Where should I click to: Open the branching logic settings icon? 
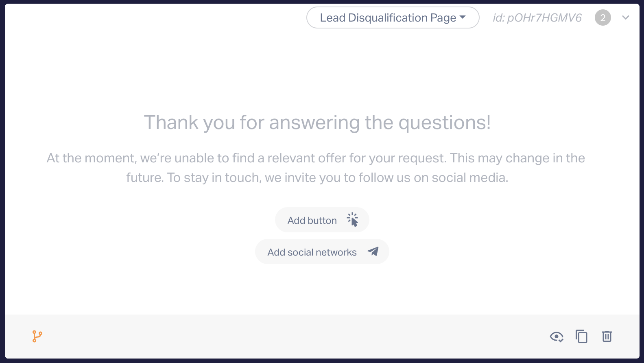click(37, 336)
